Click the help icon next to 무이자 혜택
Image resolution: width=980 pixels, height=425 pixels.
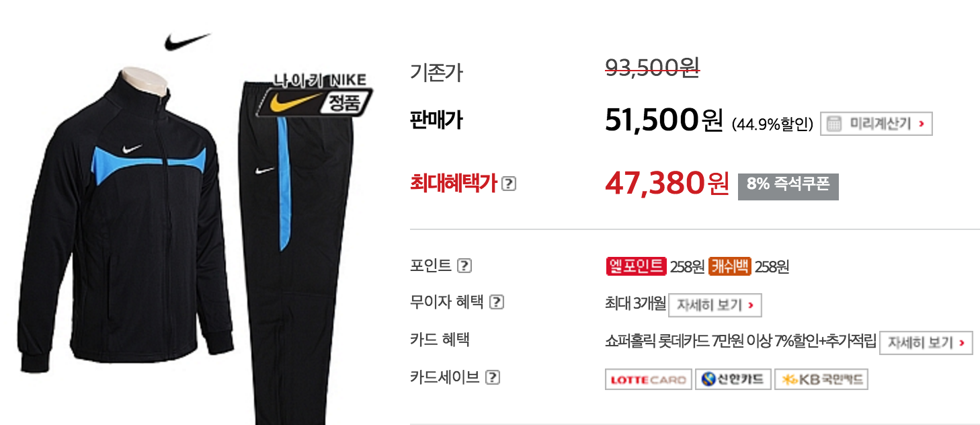497,303
